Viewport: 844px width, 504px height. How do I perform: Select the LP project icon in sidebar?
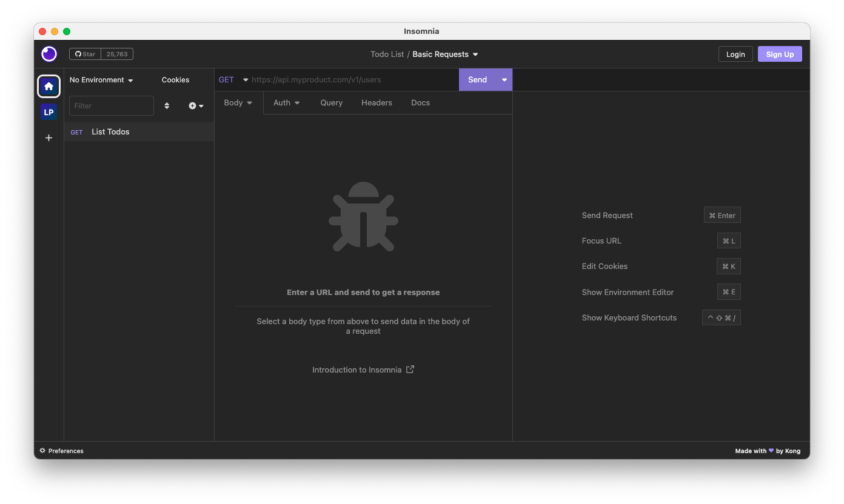click(49, 111)
